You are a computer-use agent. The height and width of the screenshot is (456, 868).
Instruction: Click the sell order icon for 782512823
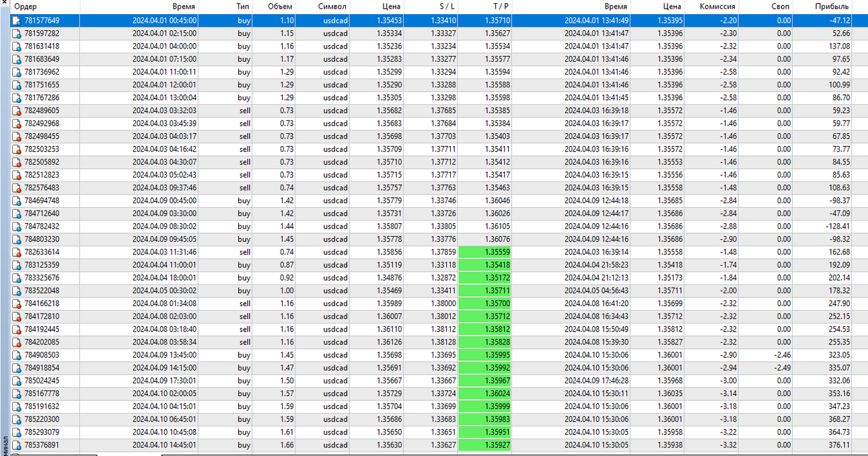coord(16,175)
